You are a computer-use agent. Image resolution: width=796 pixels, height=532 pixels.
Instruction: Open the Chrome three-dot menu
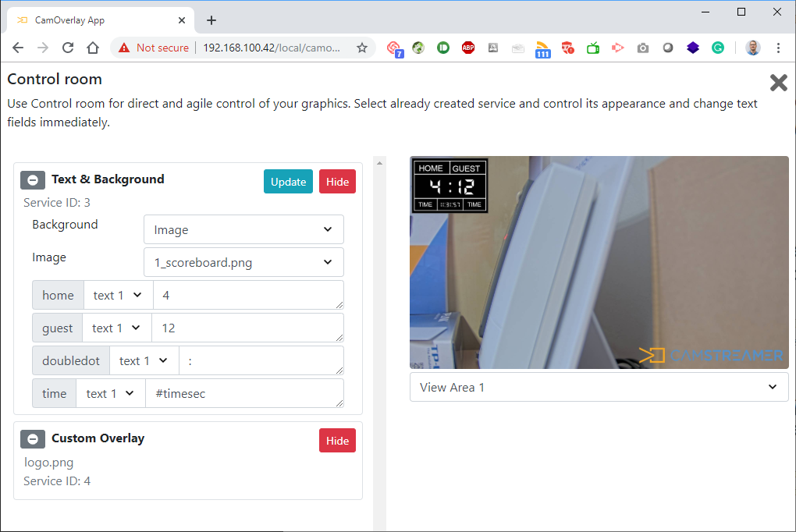778,48
